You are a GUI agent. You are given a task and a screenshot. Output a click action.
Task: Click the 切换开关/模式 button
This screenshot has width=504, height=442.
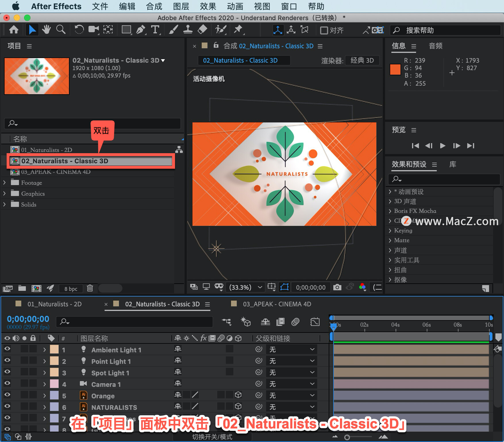212,437
